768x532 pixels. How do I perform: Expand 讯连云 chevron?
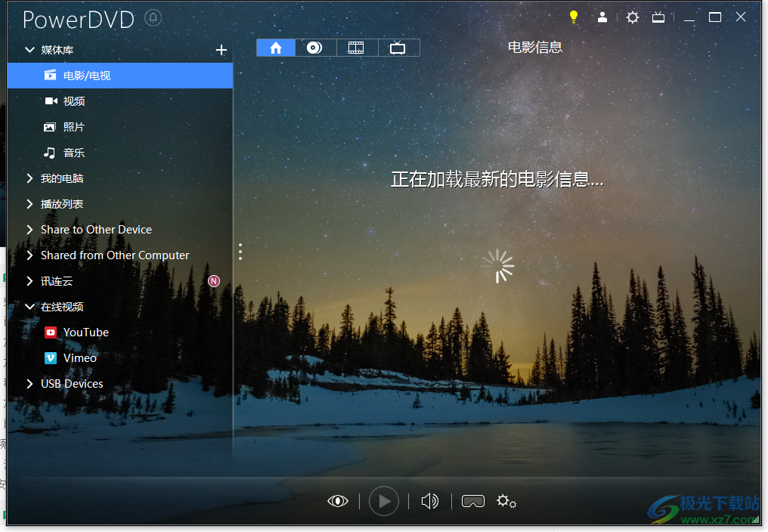click(x=30, y=281)
